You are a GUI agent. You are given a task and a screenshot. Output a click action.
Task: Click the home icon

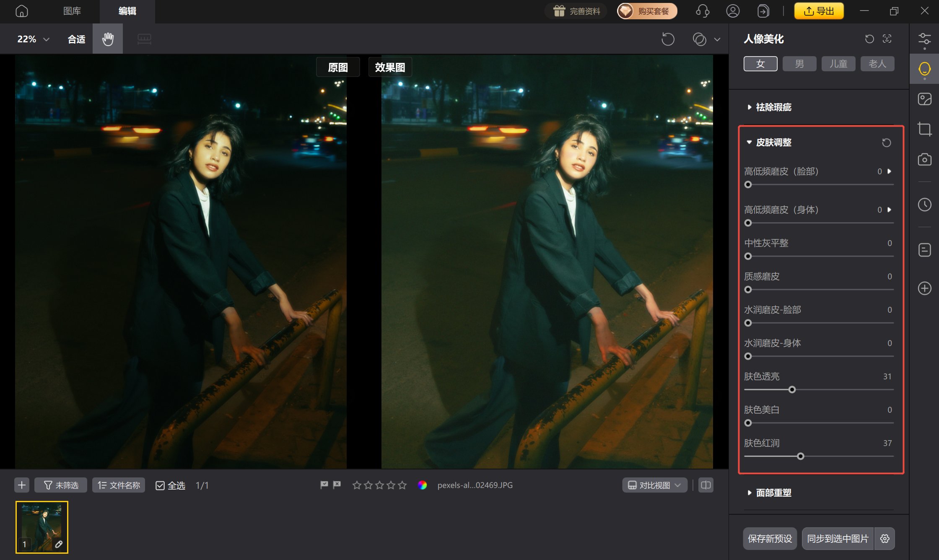pyautogui.click(x=22, y=11)
